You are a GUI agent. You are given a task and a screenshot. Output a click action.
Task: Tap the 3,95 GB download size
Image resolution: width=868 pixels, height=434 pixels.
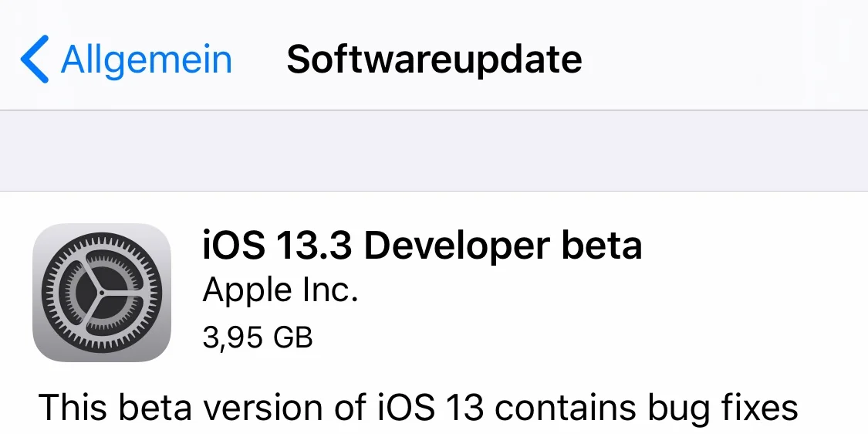(258, 337)
